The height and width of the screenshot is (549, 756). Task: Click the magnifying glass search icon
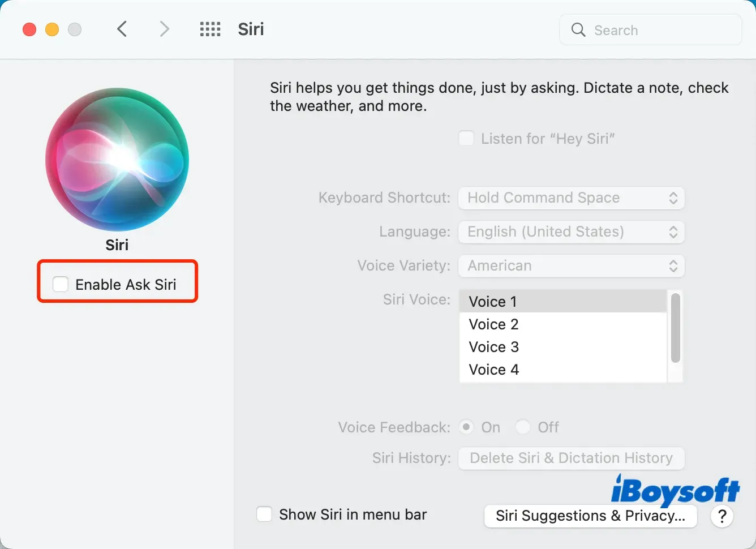click(578, 30)
